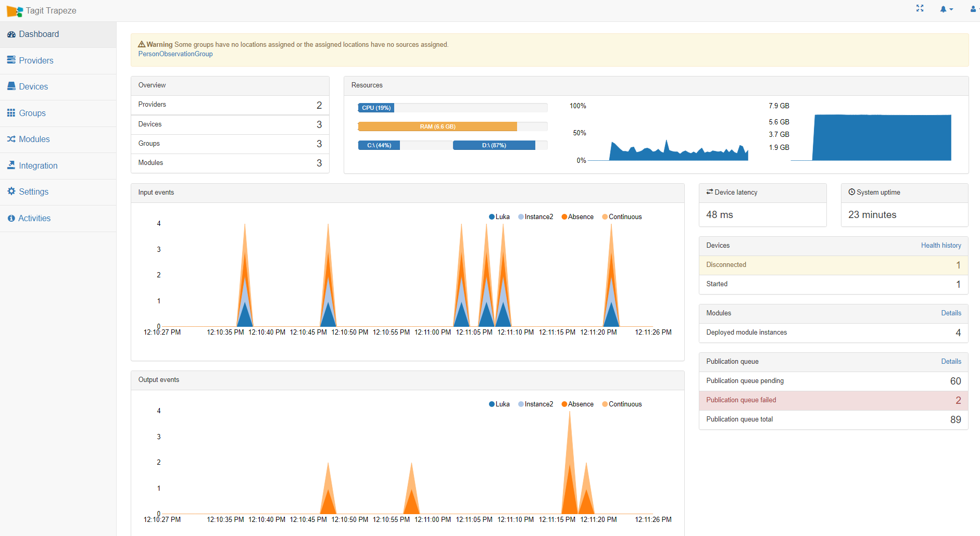Open the Devices Health history link
The height and width of the screenshot is (536, 980).
941,246
